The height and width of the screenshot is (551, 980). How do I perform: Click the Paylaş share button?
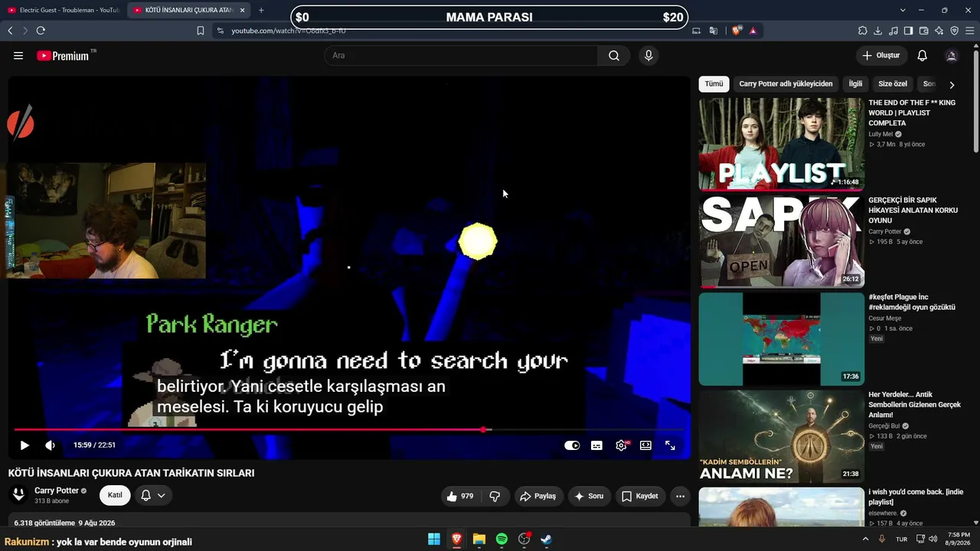pos(538,496)
